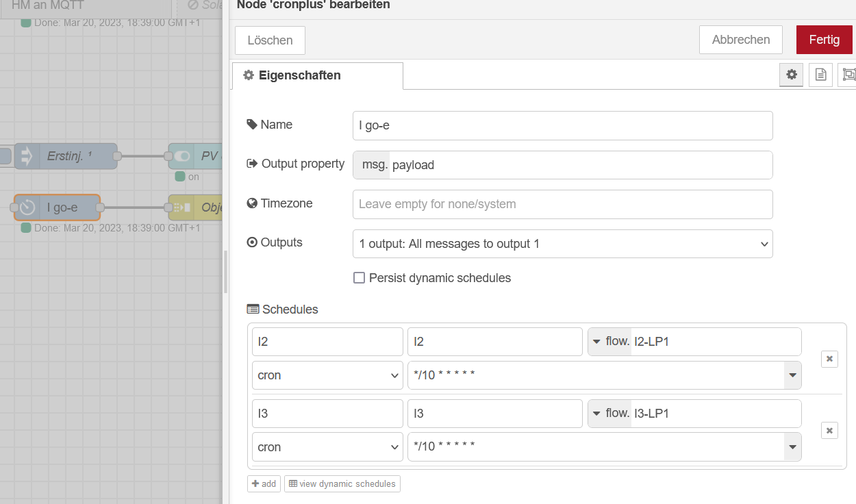Click the Fertig button

(824, 40)
